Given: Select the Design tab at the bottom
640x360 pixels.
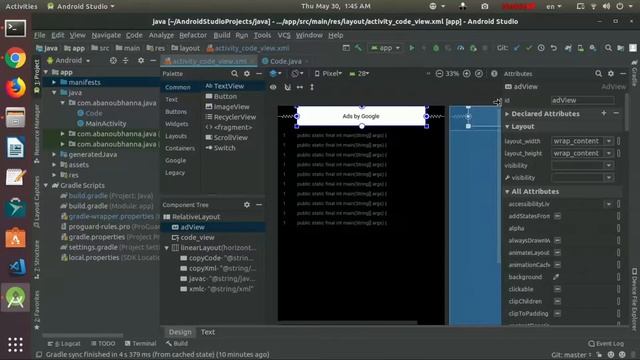Looking at the screenshot, I should (180, 332).
